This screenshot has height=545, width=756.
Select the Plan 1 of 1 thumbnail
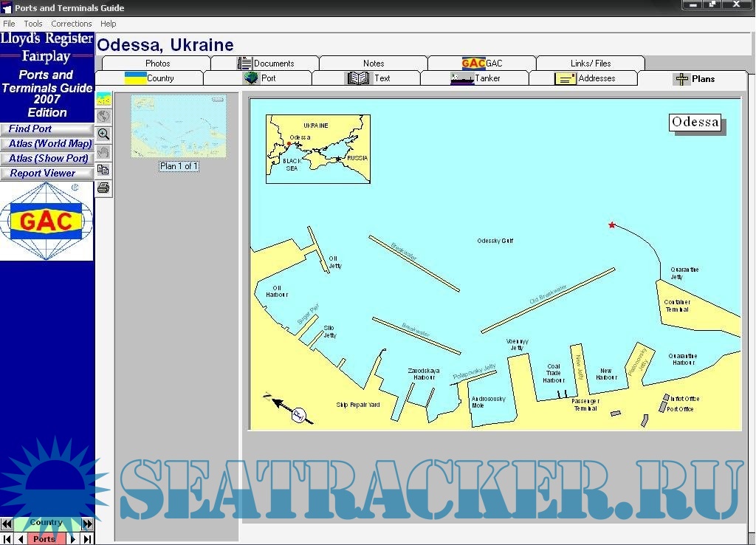click(179, 127)
